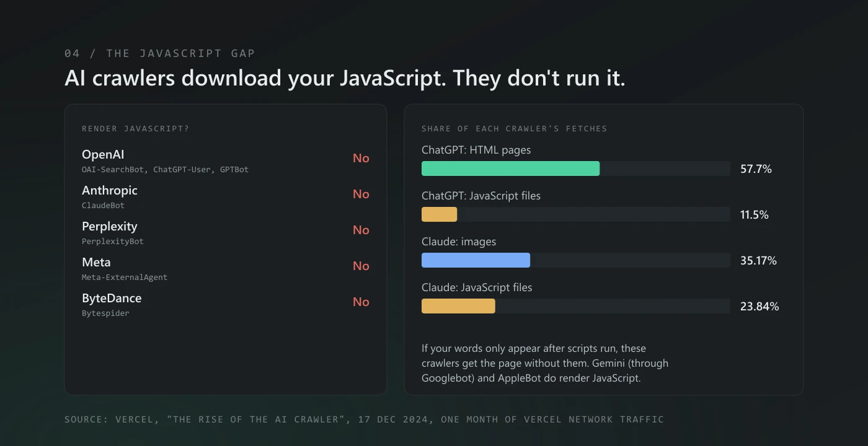The width and height of the screenshot is (868, 446).
Task: Select the ByteDance row name
Action: 112,298
